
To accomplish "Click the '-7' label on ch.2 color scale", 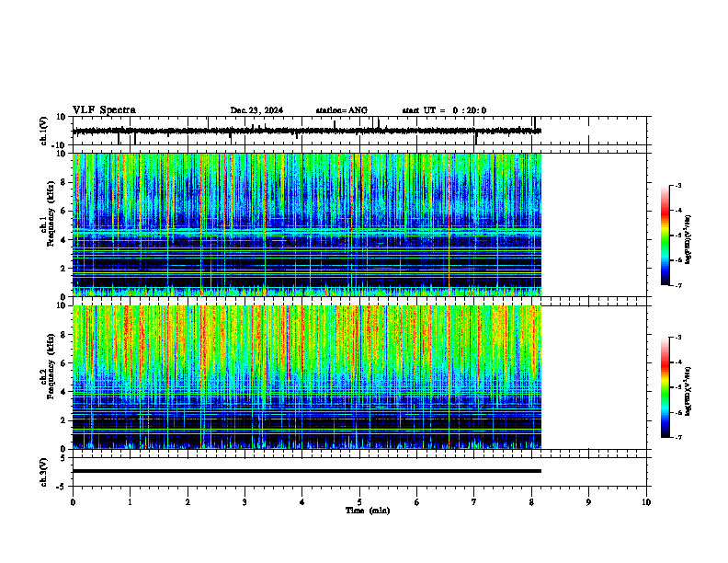I will coord(677,437).
